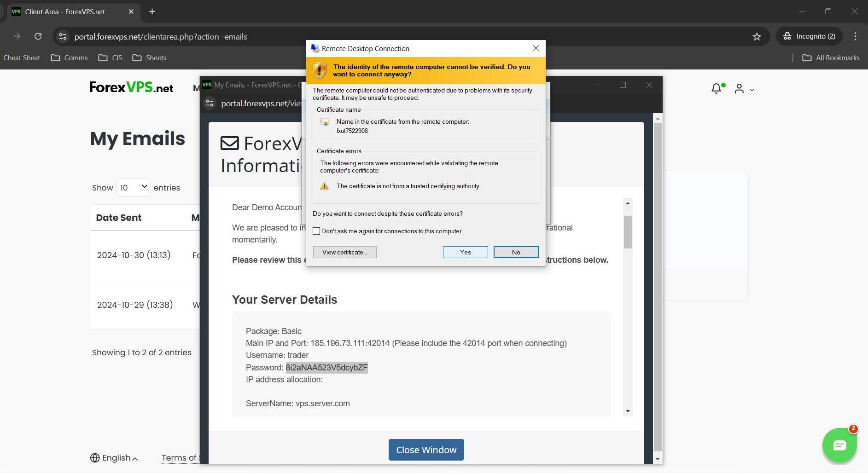Check Don't ask me again for connections
This screenshot has width=868, height=473.
tap(316, 231)
